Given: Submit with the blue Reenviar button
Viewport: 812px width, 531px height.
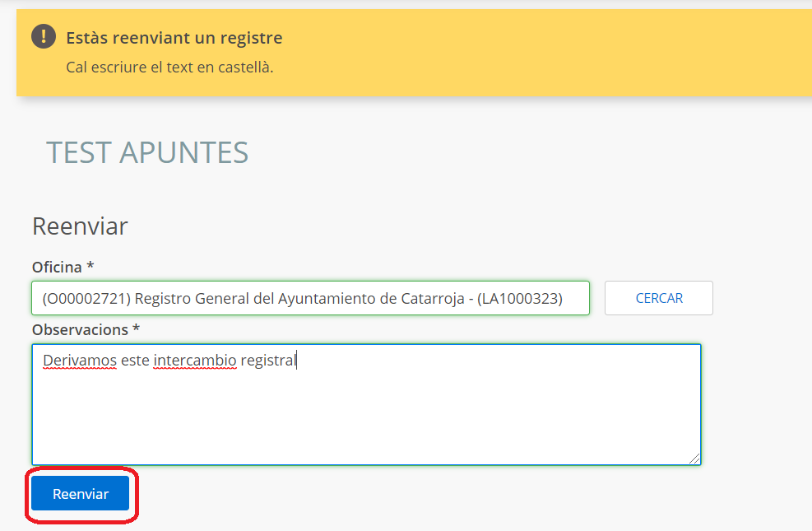Looking at the screenshot, I should tap(81, 494).
